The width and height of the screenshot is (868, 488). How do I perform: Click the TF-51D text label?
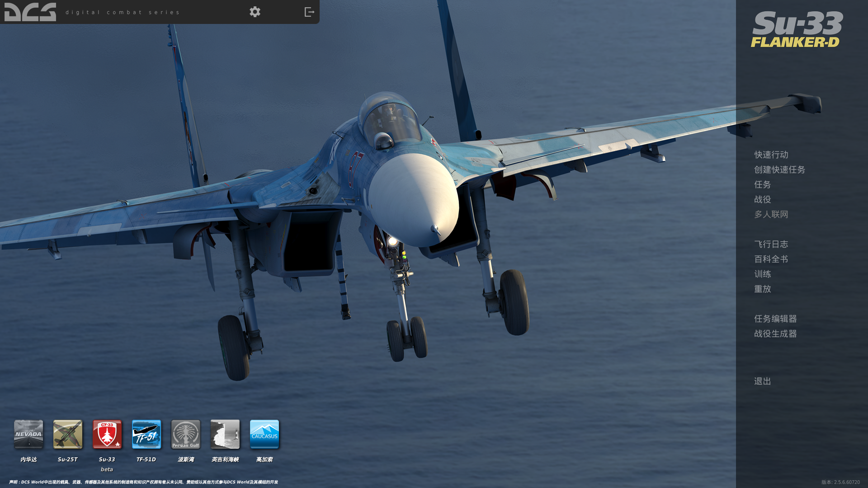click(146, 460)
